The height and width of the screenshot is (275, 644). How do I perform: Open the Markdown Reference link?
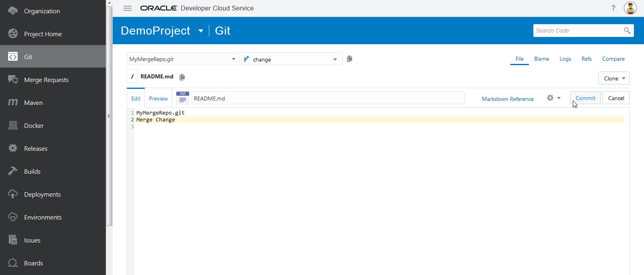(508, 99)
